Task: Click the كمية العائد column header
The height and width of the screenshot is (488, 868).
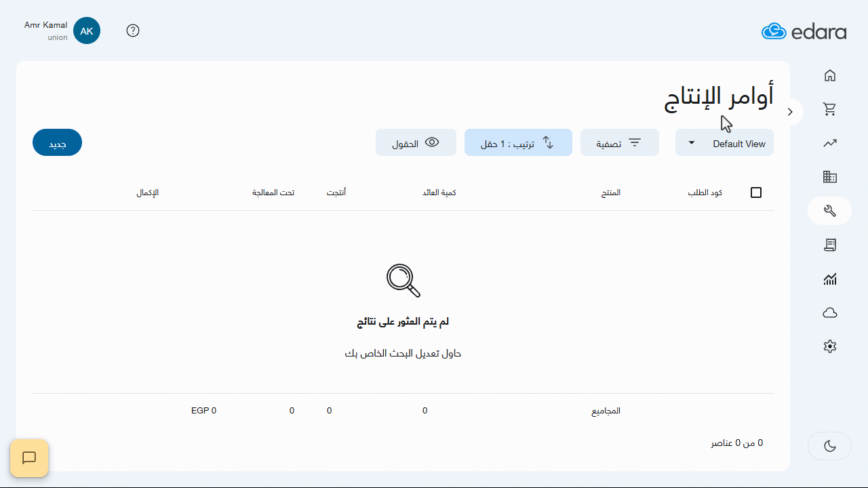Action: [439, 192]
